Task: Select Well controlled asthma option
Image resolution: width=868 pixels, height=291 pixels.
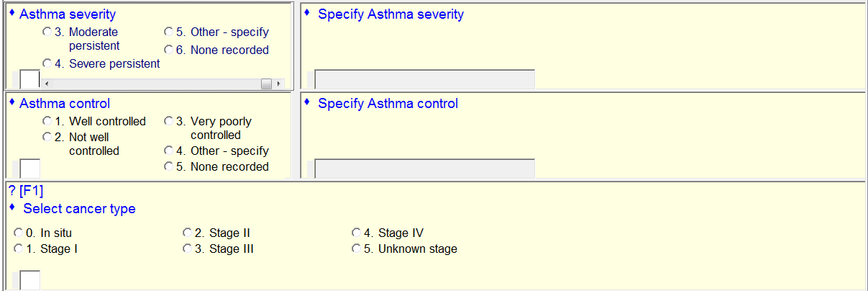Action: 47,122
